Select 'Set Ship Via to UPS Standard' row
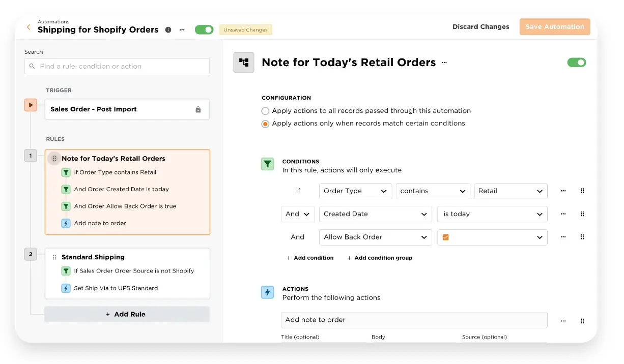Screen dimensions: 624x364 tap(116, 288)
